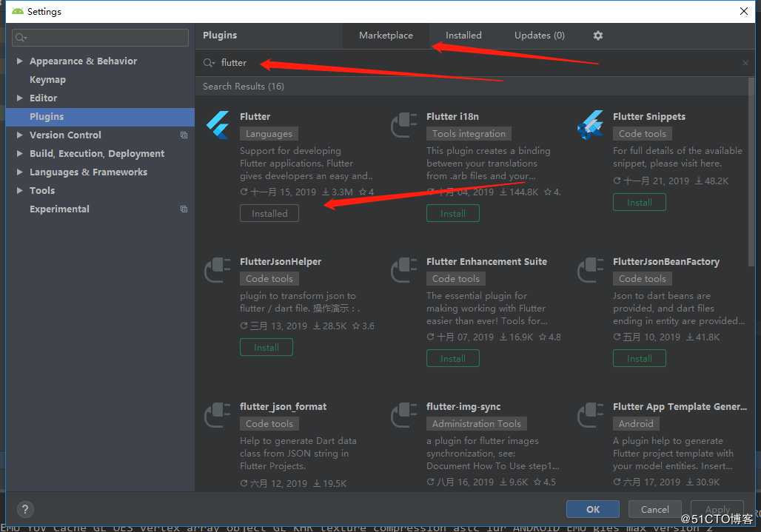Open the flutter-img-sync plugin title
761x532 pixels.
[463, 406]
